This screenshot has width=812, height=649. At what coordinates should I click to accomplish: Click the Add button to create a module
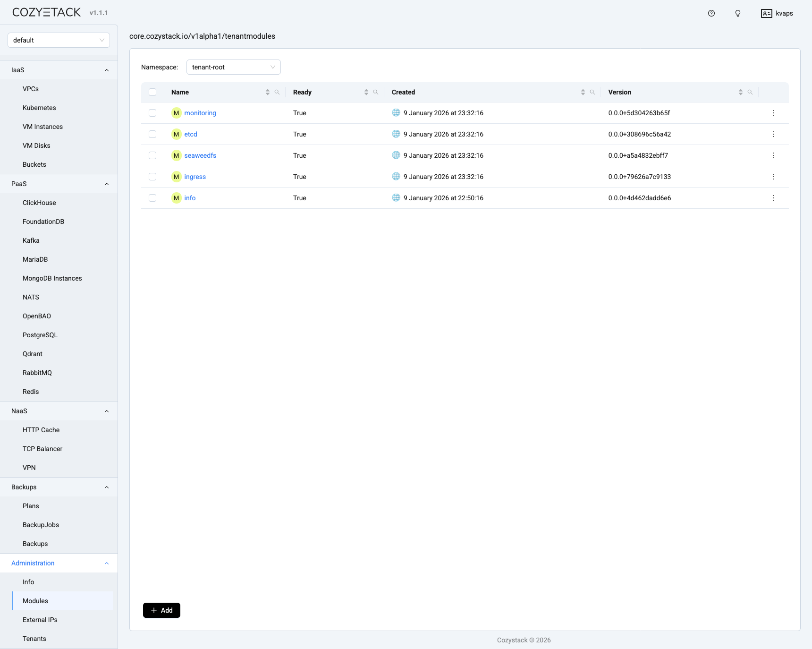tap(161, 610)
